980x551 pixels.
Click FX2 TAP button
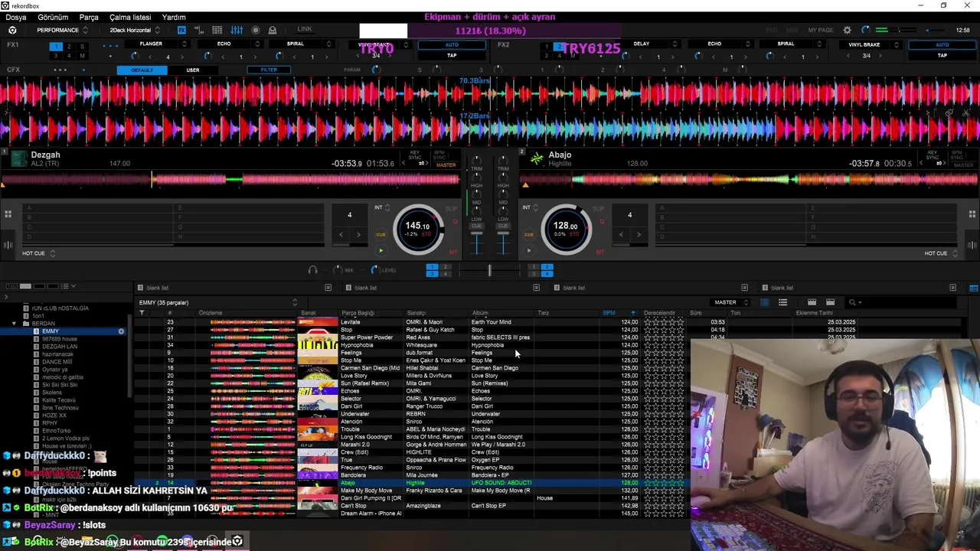[x=942, y=55]
